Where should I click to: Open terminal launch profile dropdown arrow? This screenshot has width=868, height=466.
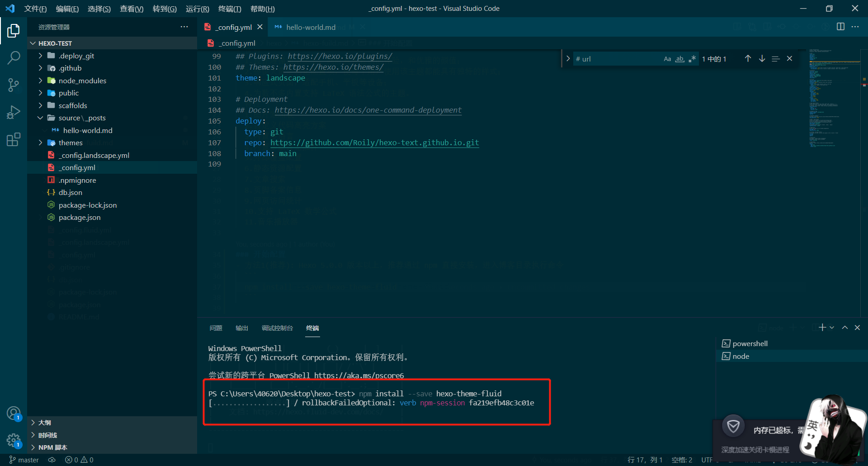click(832, 327)
